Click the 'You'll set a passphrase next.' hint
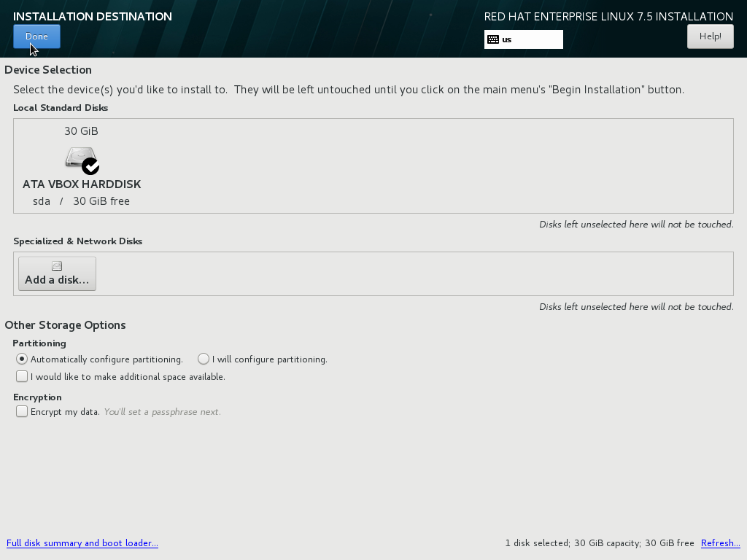Viewport: 747px width, 560px height. click(163, 412)
